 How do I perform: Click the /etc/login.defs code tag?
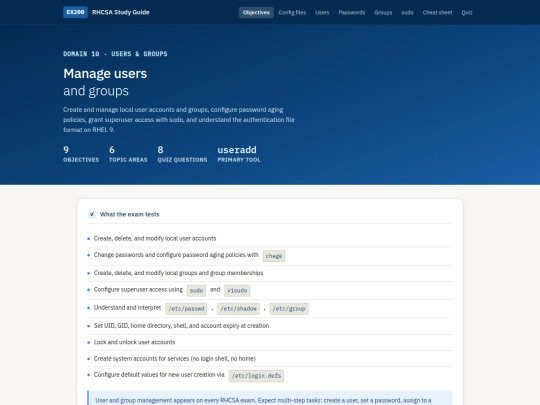pos(256,376)
